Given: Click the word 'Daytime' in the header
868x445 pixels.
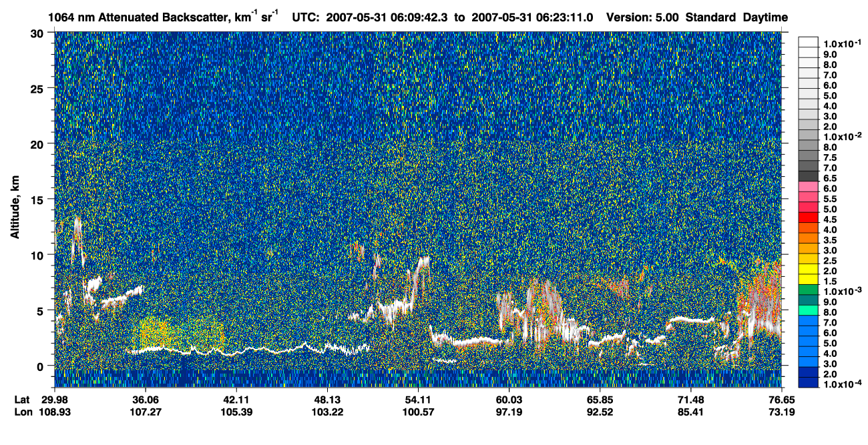Looking at the screenshot, I should point(765,17).
